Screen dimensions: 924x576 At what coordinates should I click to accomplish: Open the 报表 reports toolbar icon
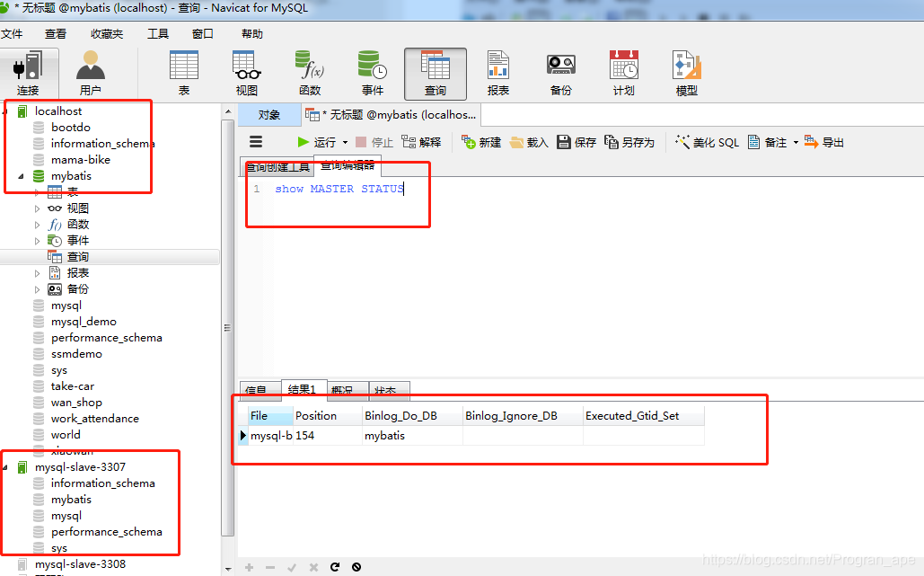(x=498, y=74)
